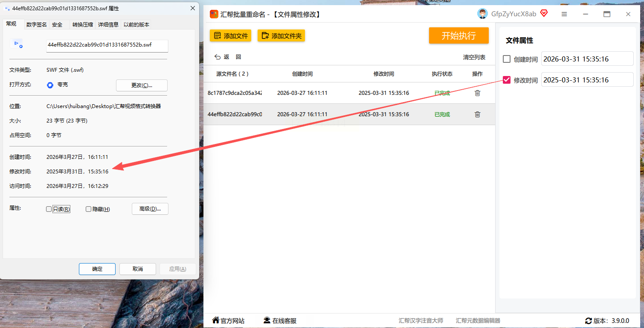Click 2025-03-31 15:35:16 in the 44effb822d22cab99c0 row

pyautogui.click(x=384, y=114)
